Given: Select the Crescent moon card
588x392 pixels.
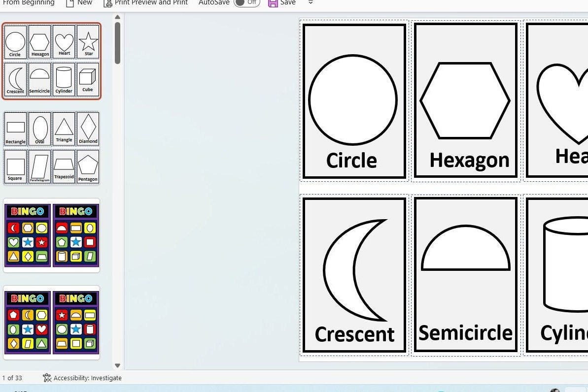Looking at the screenshot, I should 353,274.
